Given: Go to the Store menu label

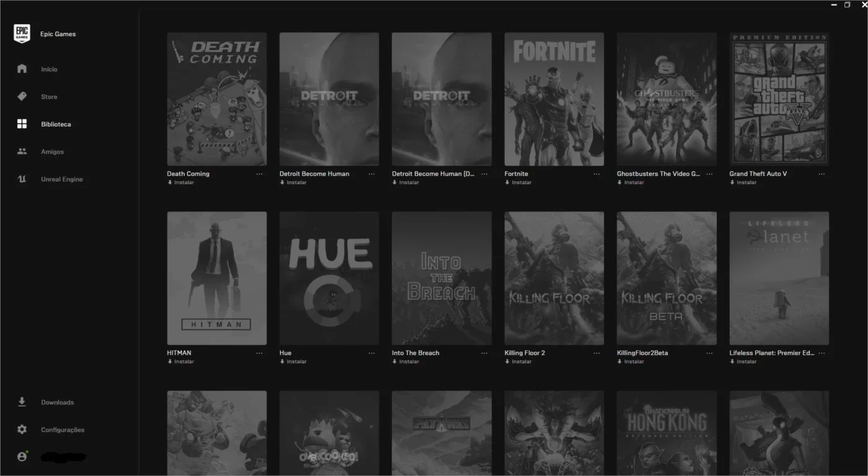Looking at the screenshot, I should click(49, 97).
